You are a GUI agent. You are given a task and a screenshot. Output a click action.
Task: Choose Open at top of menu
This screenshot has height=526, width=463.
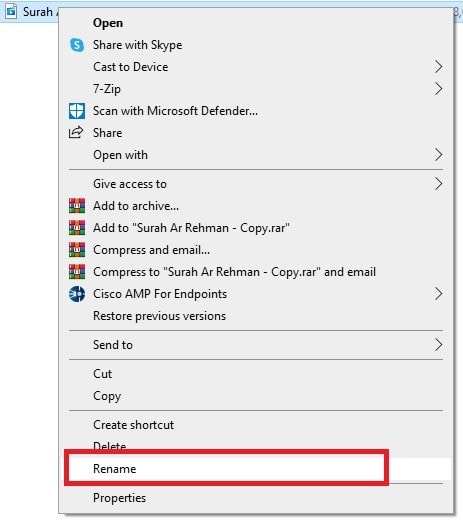click(x=255, y=23)
